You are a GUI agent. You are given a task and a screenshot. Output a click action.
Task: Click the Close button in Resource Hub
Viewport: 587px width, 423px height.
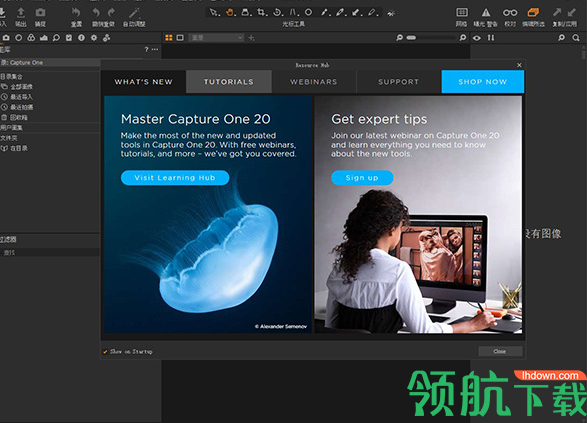click(500, 351)
